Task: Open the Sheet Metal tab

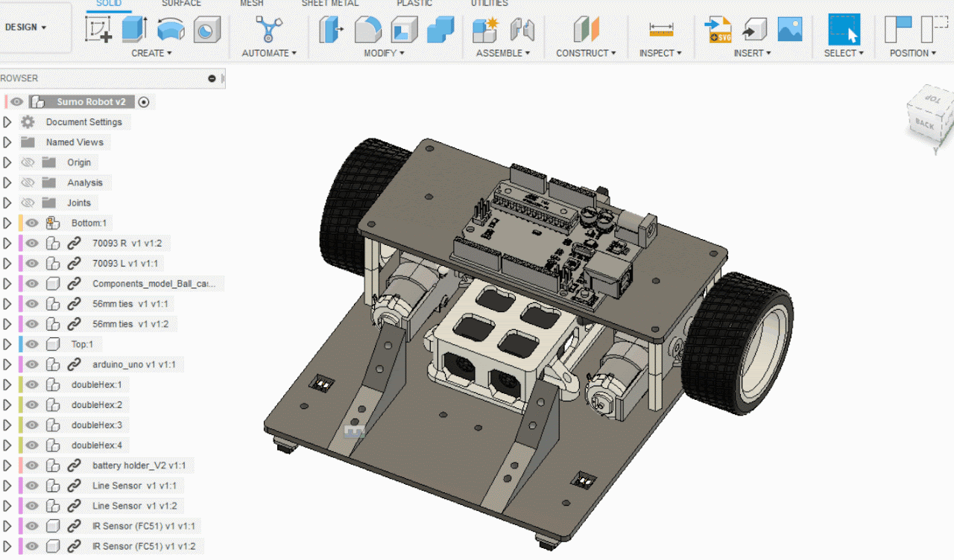Action: coord(329,4)
